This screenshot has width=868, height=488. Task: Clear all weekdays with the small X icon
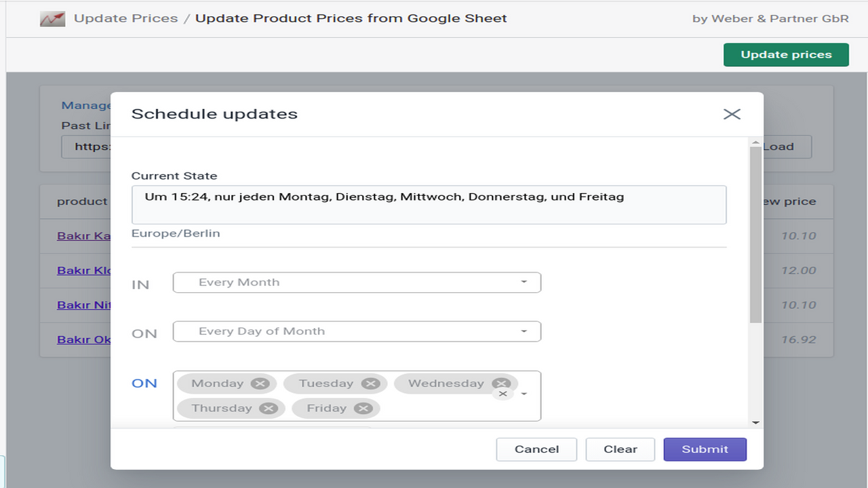(x=502, y=393)
